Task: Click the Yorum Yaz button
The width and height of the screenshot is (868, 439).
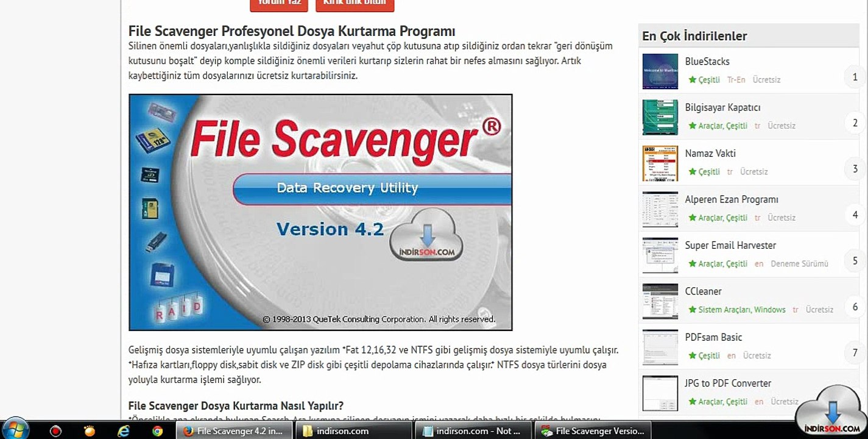Action: click(279, 4)
